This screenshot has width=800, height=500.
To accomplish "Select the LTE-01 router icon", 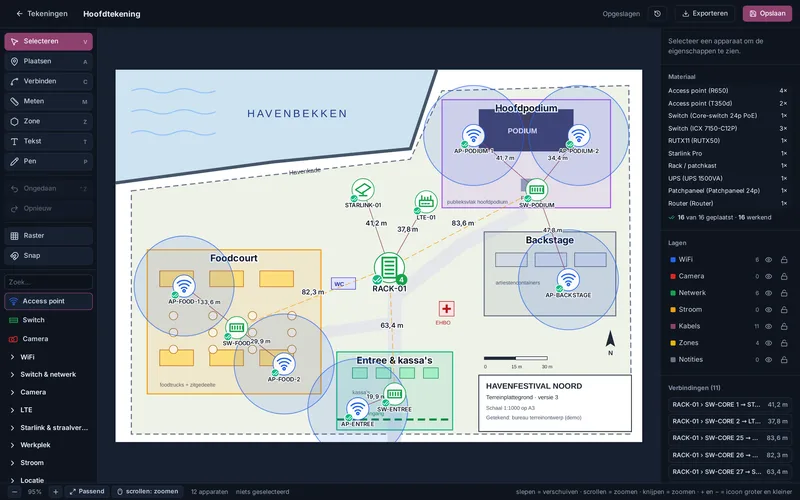I will click(x=426, y=202).
